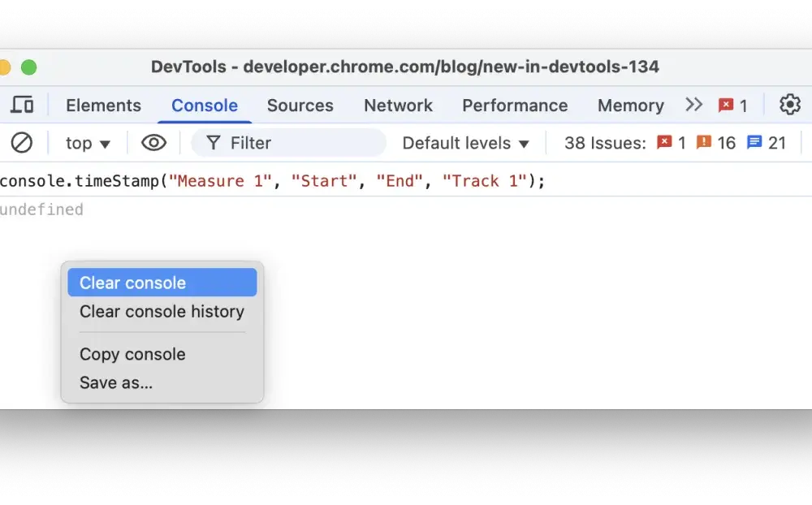The width and height of the screenshot is (812, 505).
Task: Click the 38 Issues label
Action: pyautogui.click(x=605, y=143)
